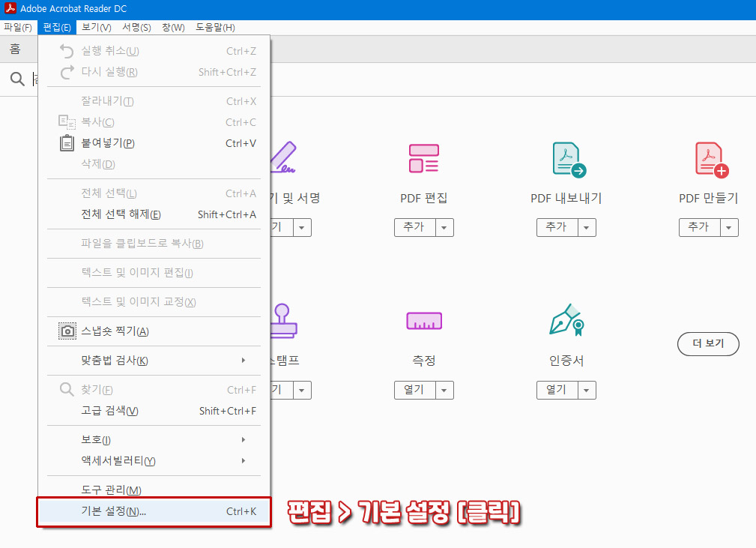Expand dropdown arrow under 스탬프
The height and width of the screenshot is (548, 756).
pos(302,390)
